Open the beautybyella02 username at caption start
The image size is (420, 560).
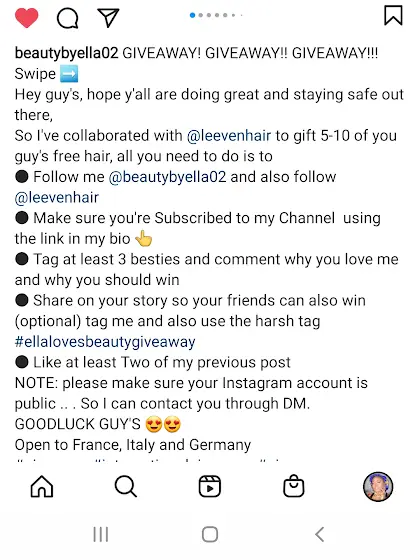click(x=66, y=53)
